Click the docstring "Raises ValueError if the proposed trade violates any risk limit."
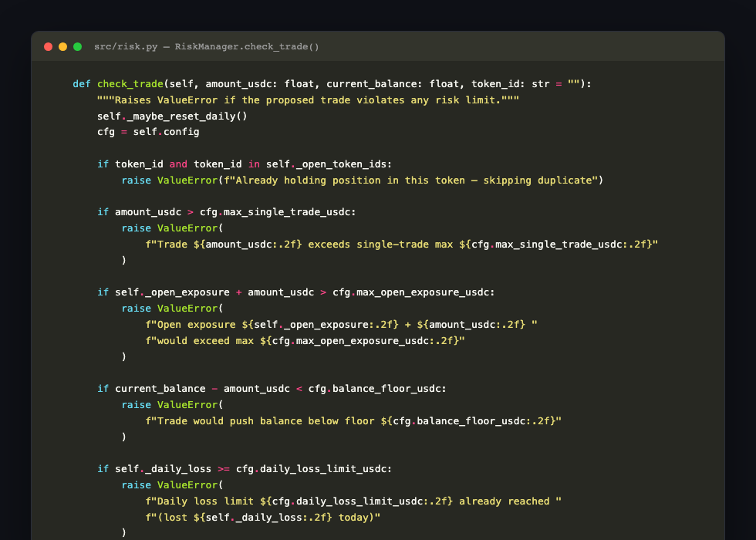The width and height of the screenshot is (756, 540). pyautogui.click(x=308, y=100)
